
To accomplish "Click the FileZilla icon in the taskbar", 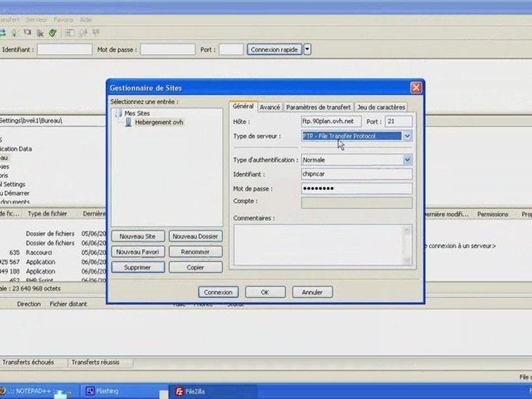I will pos(180,392).
